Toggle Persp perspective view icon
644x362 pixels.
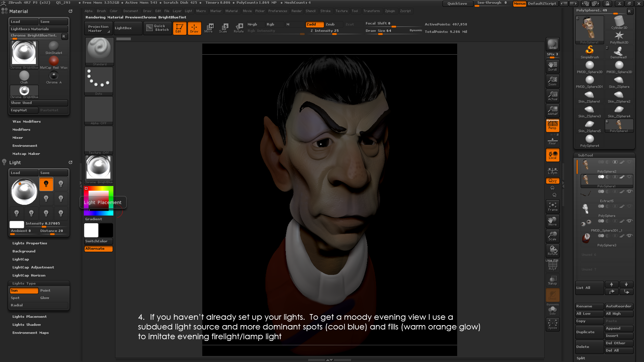coord(552,126)
